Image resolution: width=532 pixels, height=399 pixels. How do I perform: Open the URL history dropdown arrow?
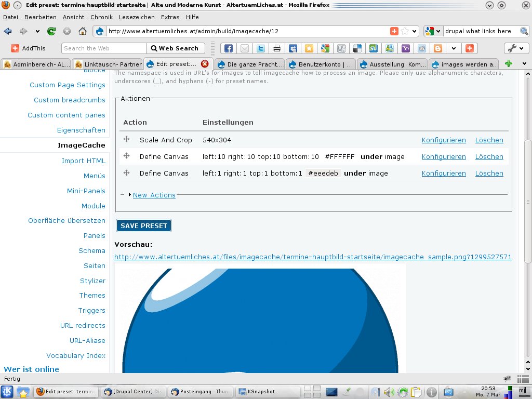tap(415, 31)
